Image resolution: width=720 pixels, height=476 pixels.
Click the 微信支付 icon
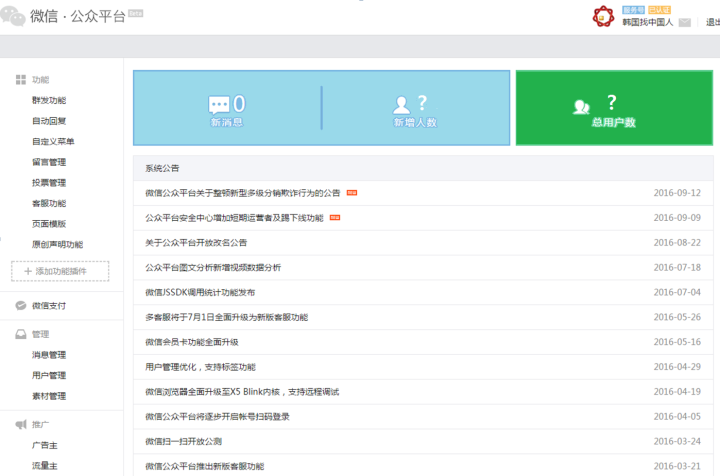pyautogui.click(x=21, y=306)
